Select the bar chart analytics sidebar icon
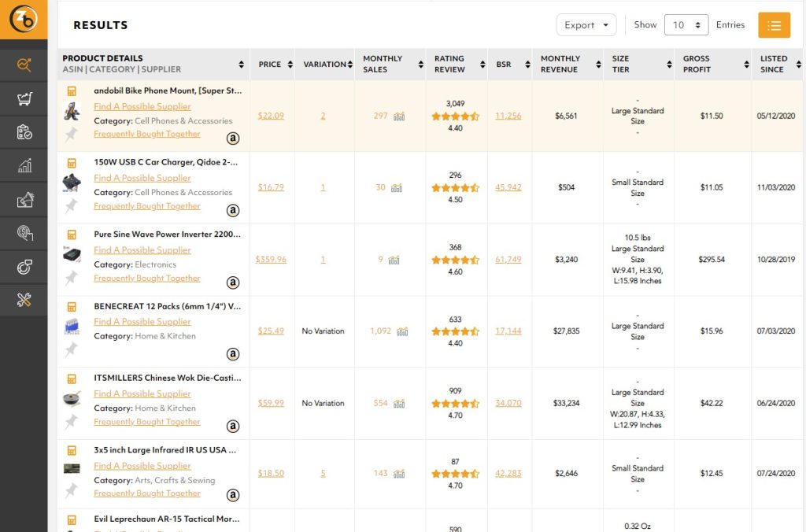Screen dimensions: 806x532 click(x=24, y=165)
